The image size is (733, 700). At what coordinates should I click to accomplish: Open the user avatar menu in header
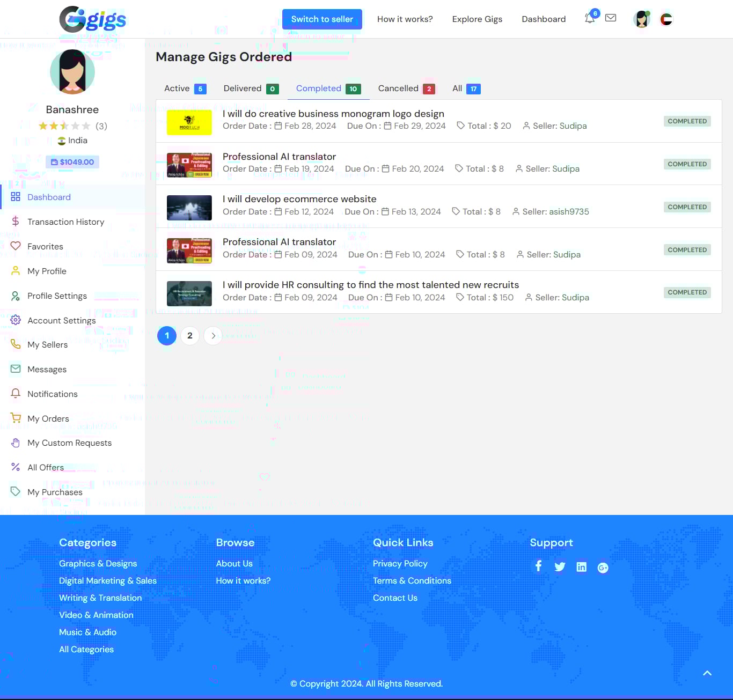click(x=642, y=19)
